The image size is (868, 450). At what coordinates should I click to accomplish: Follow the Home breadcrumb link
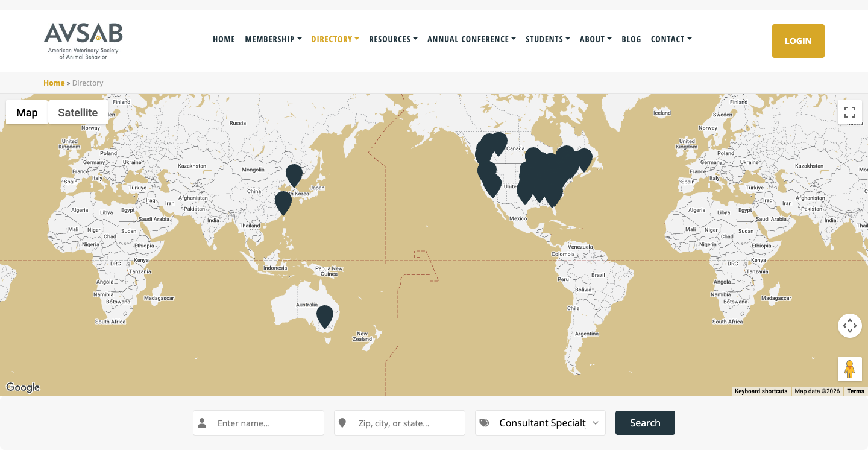tap(54, 83)
